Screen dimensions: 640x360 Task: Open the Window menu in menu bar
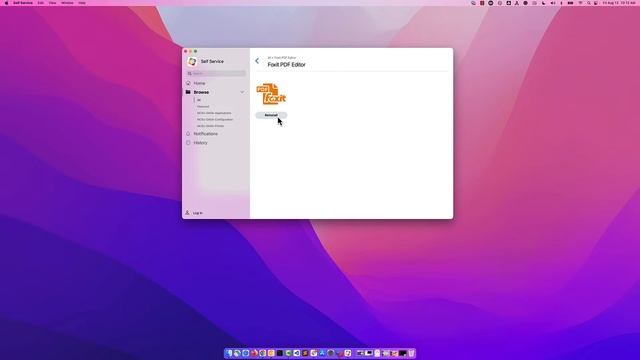67,3
